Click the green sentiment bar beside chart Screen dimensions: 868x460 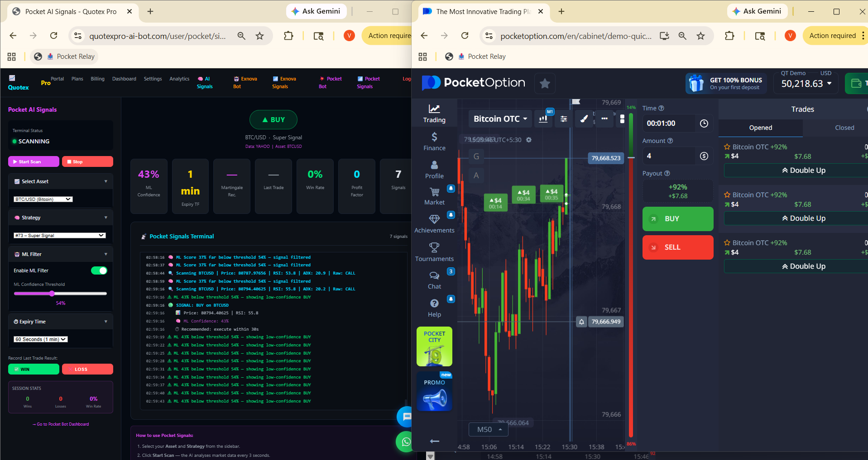631,134
